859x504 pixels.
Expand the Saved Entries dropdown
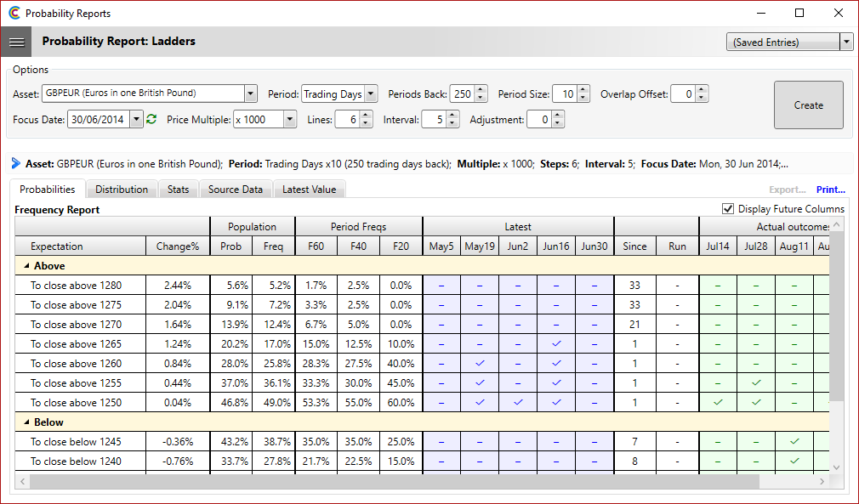(845, 42)
